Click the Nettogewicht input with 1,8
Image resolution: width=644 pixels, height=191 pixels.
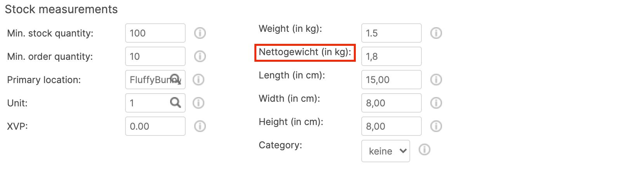[x=392, y=56]
